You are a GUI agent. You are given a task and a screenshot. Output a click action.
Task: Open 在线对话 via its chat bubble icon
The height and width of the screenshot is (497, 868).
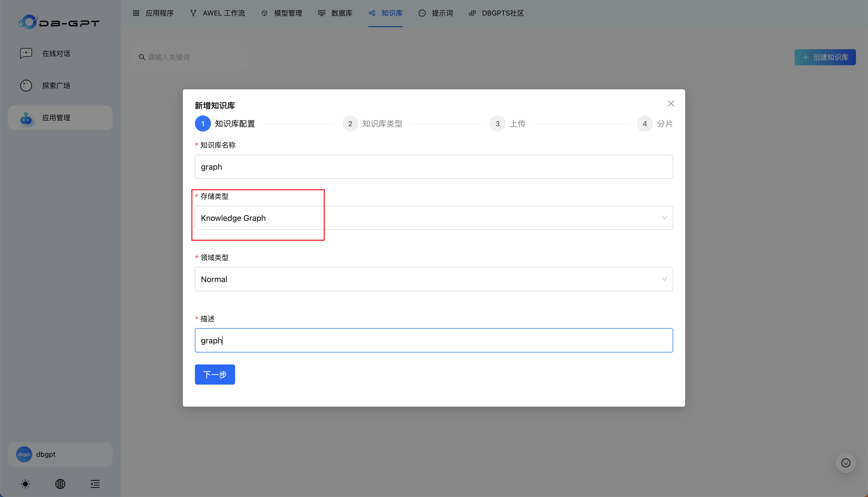[26, 53]
